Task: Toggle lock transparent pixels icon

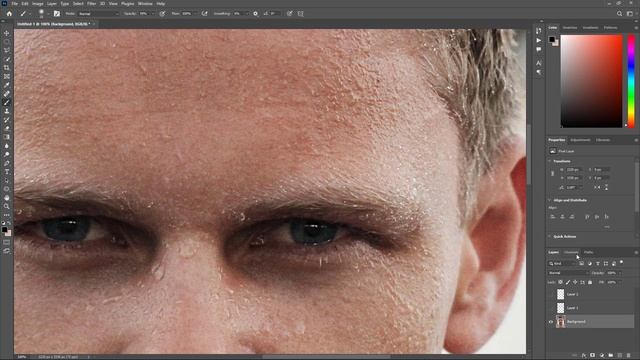Action: pyautogui.click(x=560, y=282)
